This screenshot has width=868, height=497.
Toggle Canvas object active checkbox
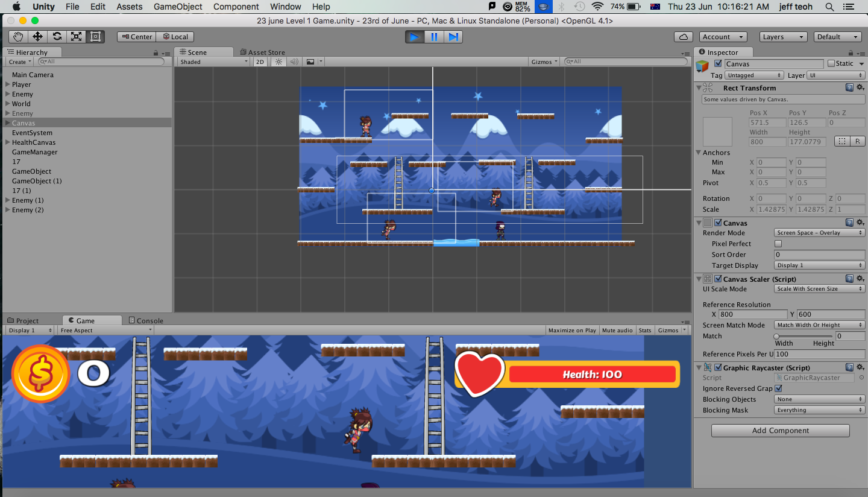[718, 63]
